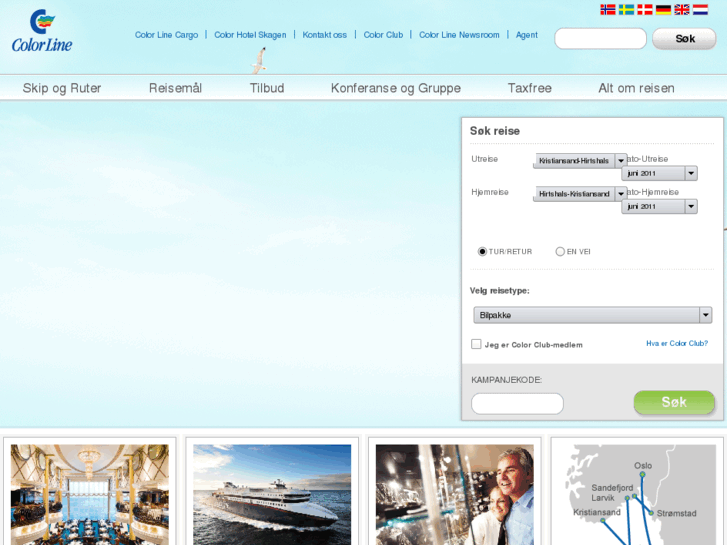
Task: Open the Color Hotel Skagen link
Action: 250,35
